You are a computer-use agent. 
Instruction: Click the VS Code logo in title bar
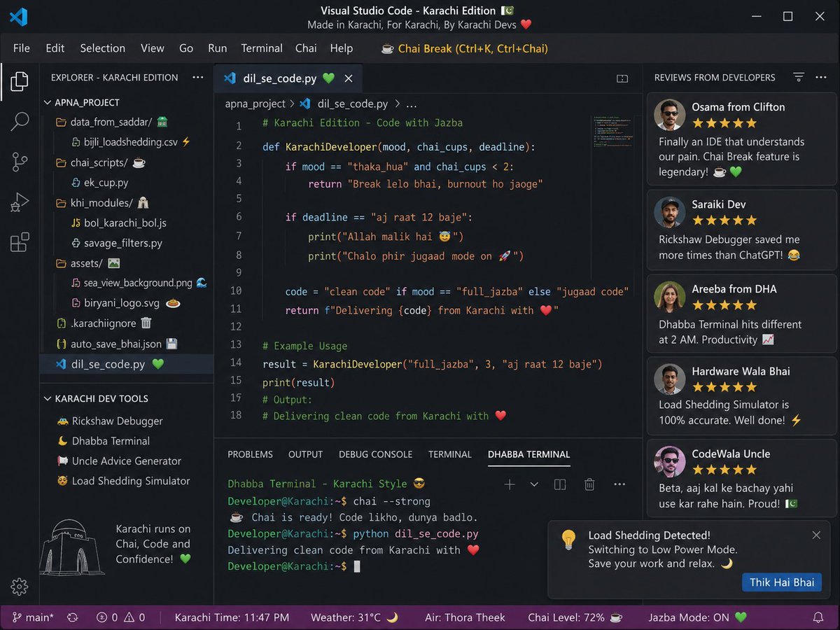(x=19, y=17)
